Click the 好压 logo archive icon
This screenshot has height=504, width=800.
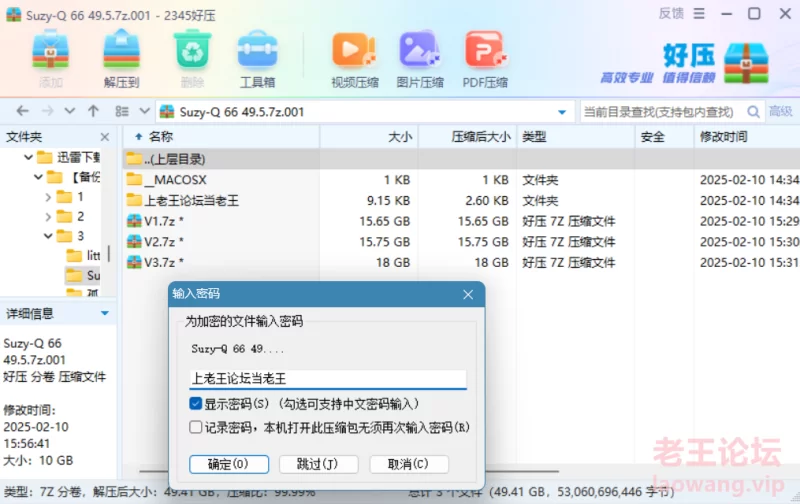746,63
